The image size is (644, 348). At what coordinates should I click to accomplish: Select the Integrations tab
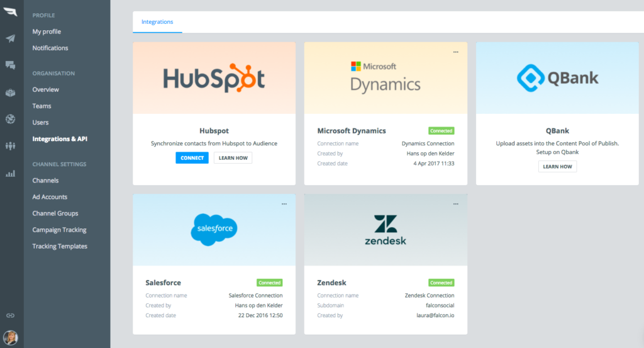click(x=157, y=22)
